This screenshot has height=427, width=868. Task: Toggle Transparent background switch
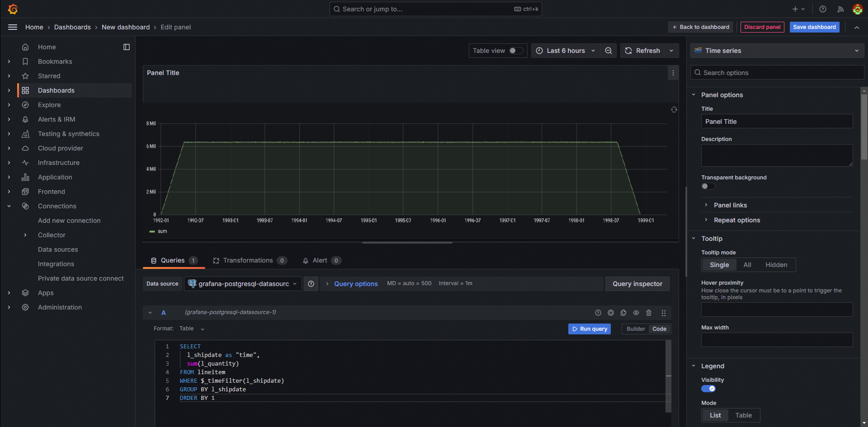(708, 186)
